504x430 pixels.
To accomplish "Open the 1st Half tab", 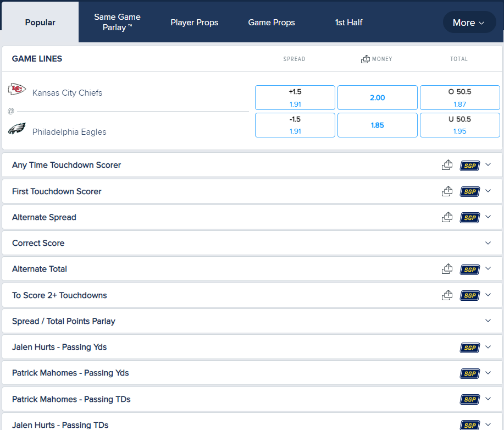I will [x=348, y=22].
